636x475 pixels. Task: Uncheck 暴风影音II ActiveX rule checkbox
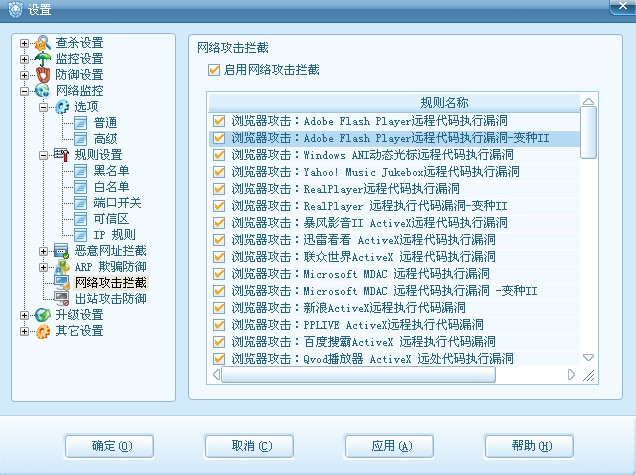click(219, 223)
